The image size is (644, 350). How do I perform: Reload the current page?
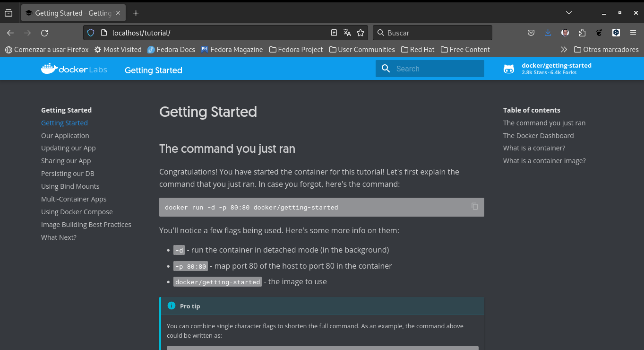pyautogui.click(x=44, y=33)
